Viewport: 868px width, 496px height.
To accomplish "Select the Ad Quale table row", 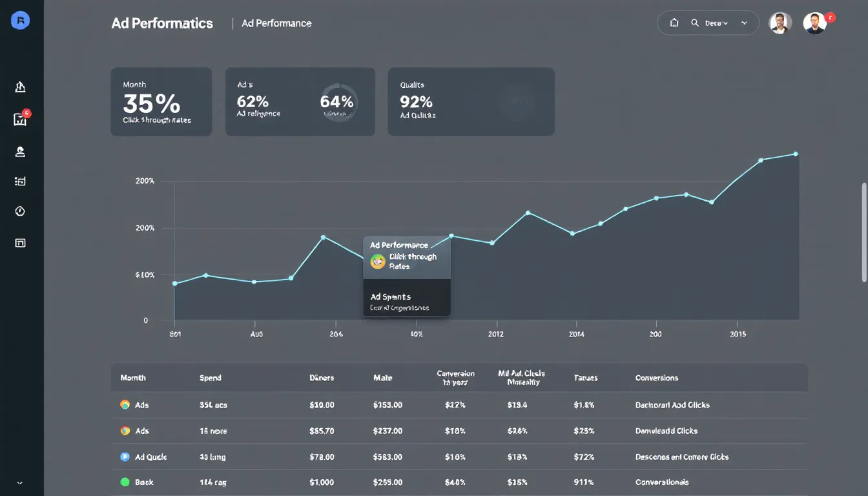I will [x=150, y=457].
